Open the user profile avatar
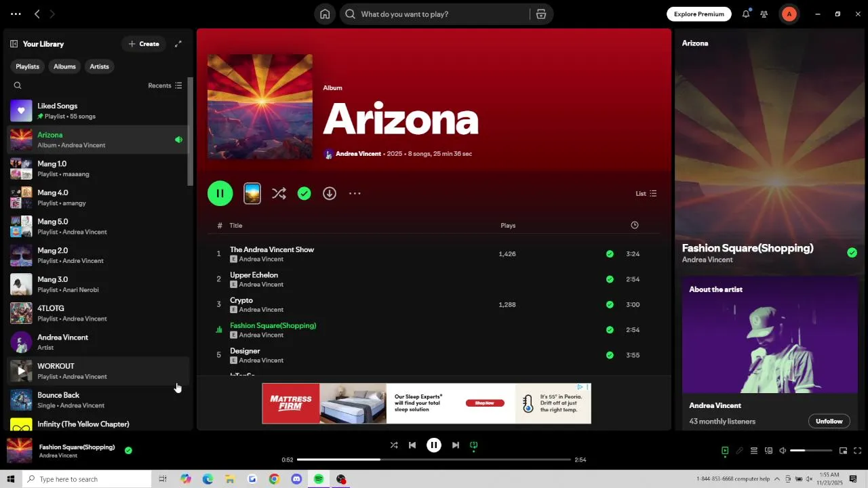868x488 pixels. tap(789, 14)
